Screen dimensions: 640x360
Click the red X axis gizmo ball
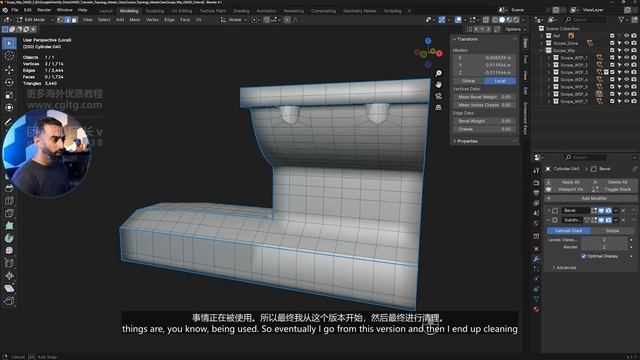[x=439, y=53]
